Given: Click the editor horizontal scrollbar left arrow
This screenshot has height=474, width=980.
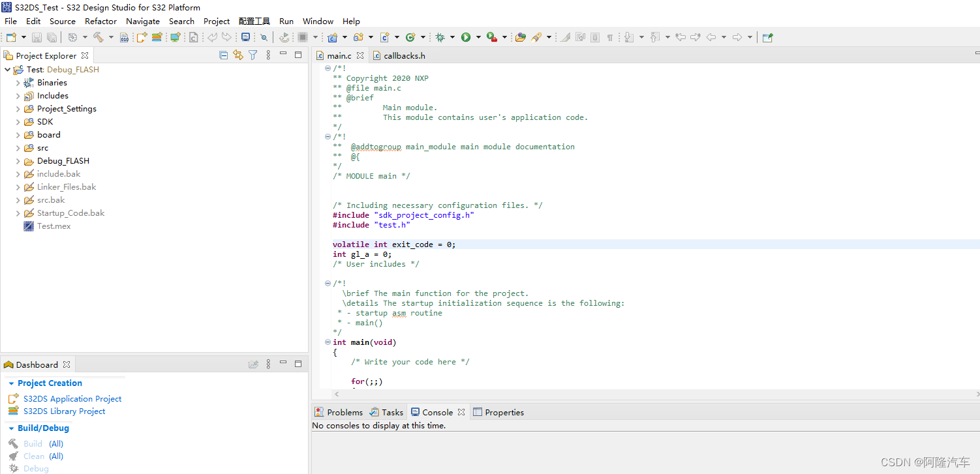Looking at the screenshot, I should click(337, 394).
